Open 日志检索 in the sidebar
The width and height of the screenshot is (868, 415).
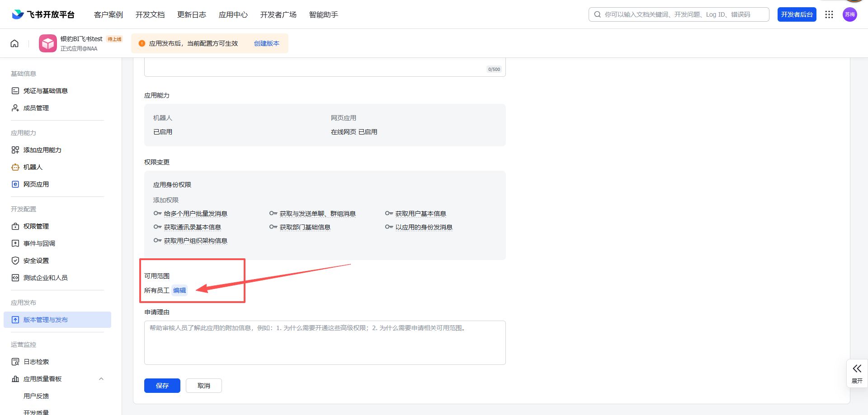(x=36, y=362)
